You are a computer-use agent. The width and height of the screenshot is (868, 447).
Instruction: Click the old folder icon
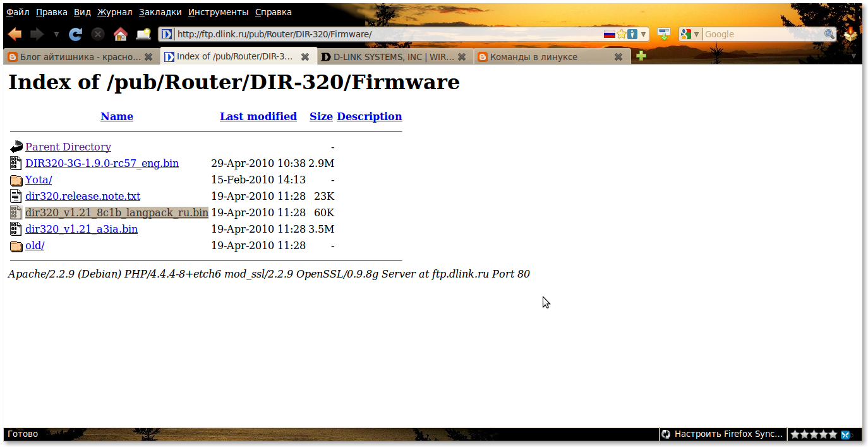coord(16,246)
